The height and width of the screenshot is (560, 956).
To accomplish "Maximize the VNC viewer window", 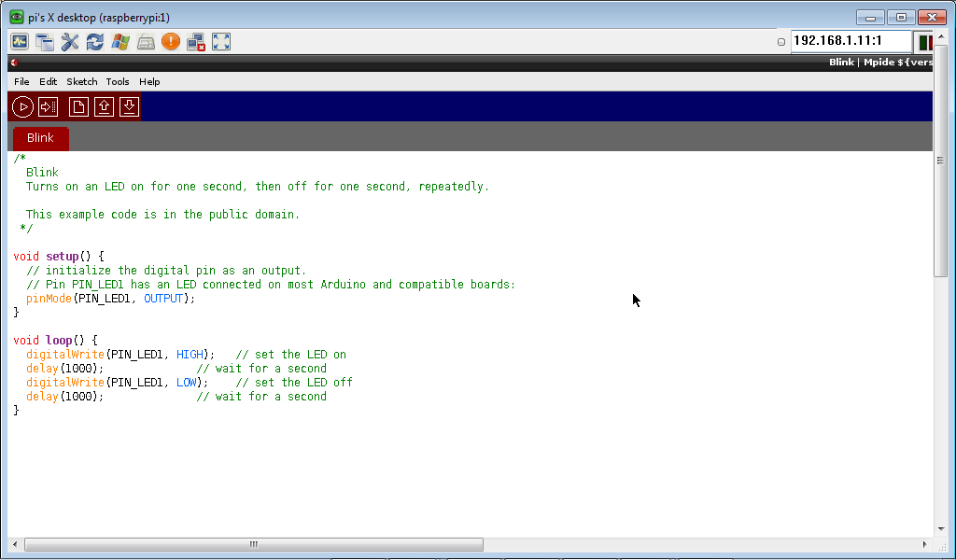I will click(901, 18).
